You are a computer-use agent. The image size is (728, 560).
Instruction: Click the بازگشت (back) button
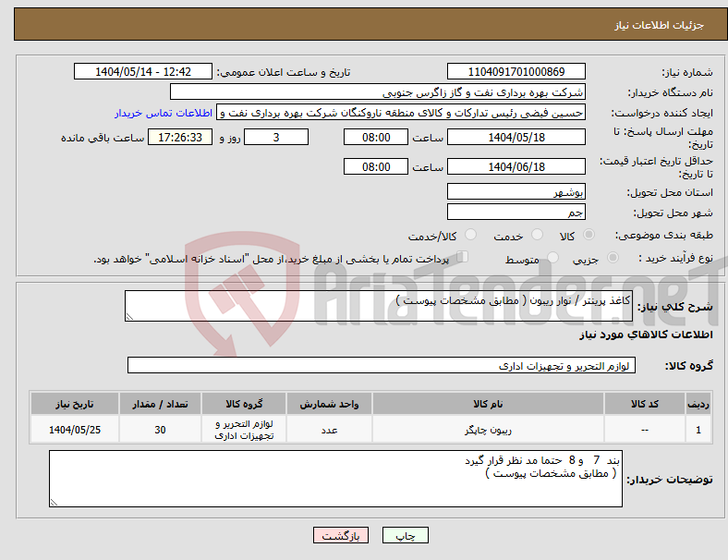341,535
